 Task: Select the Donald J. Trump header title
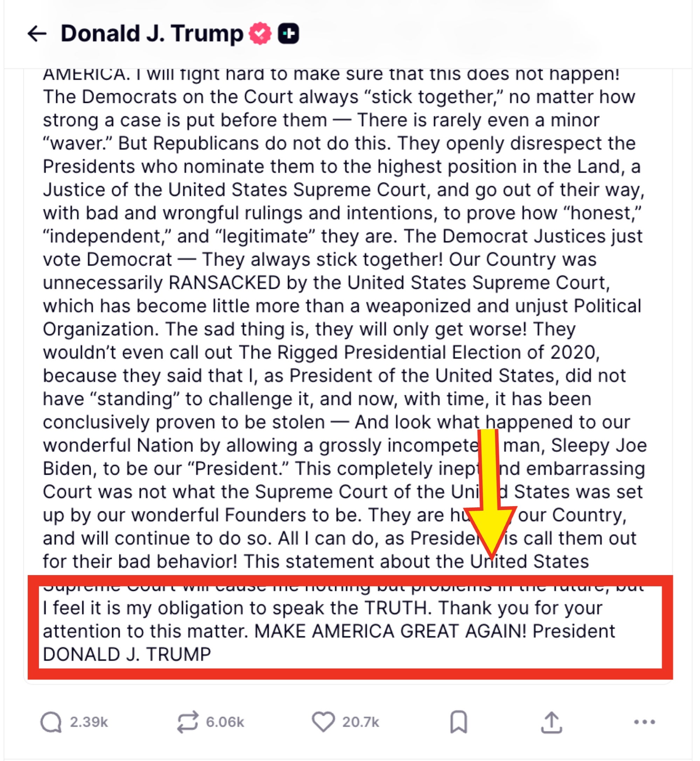tap(152, 34)
